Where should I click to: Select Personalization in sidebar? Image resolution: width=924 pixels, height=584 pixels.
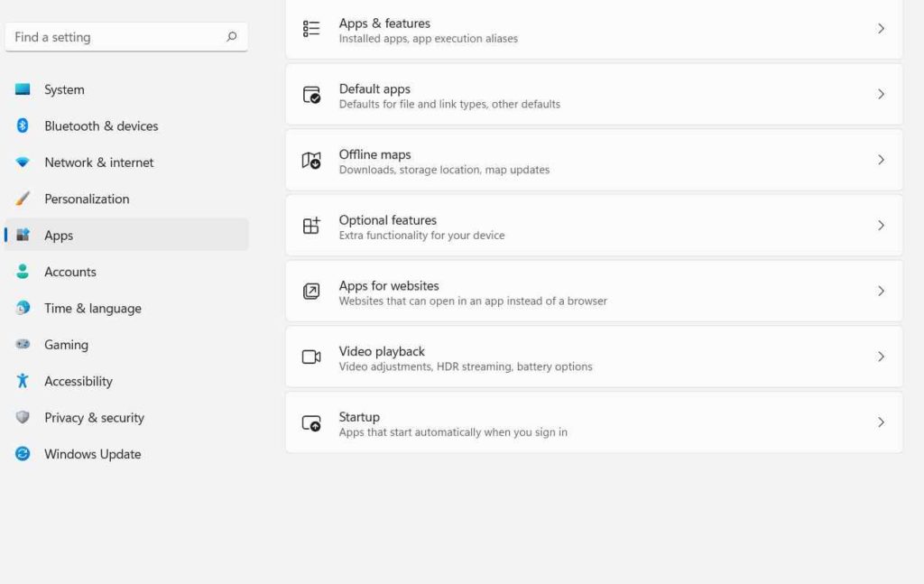(126, 199)
